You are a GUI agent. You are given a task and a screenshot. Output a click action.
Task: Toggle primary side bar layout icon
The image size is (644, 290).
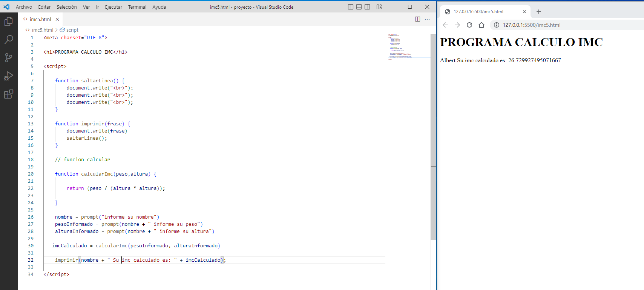pyautogui.click(x=351, y=7)
